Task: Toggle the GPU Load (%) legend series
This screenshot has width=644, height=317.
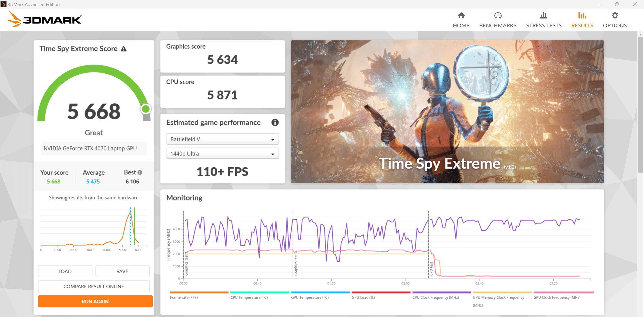Action: (x=363, y=297)
